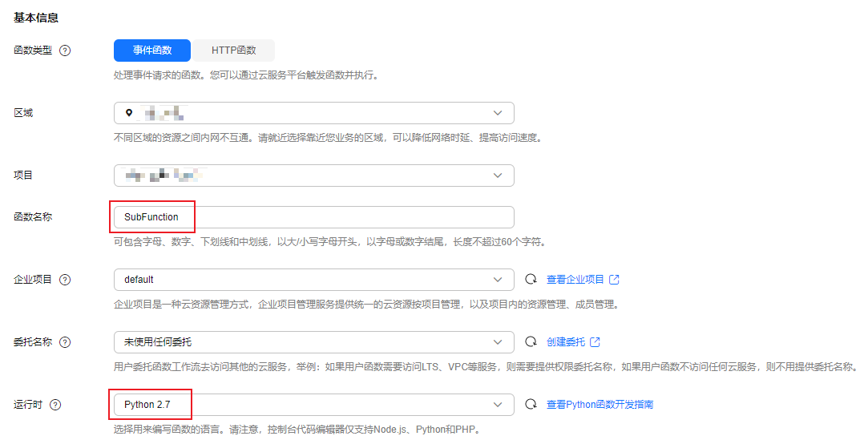868x440 pixels.
Task: Click the location pin icon in 区域
Action: point(128,113)
